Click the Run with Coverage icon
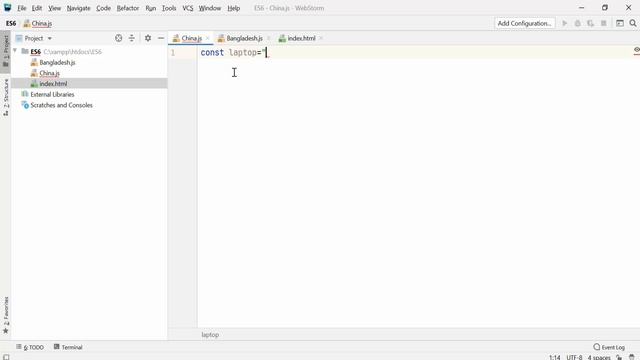Screen dimensions: 640x360 pyautogui.click(x=591, y=24)
